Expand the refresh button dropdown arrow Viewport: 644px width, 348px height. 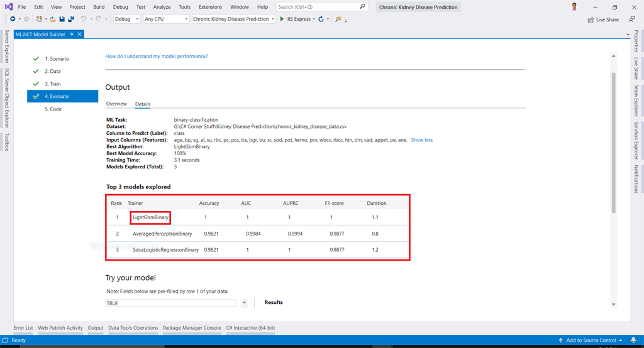328,19
